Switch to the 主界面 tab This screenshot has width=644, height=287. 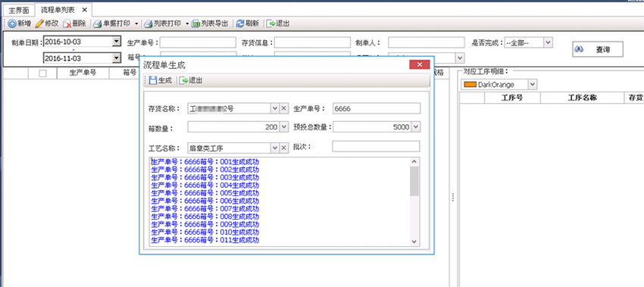pos(18,11)
